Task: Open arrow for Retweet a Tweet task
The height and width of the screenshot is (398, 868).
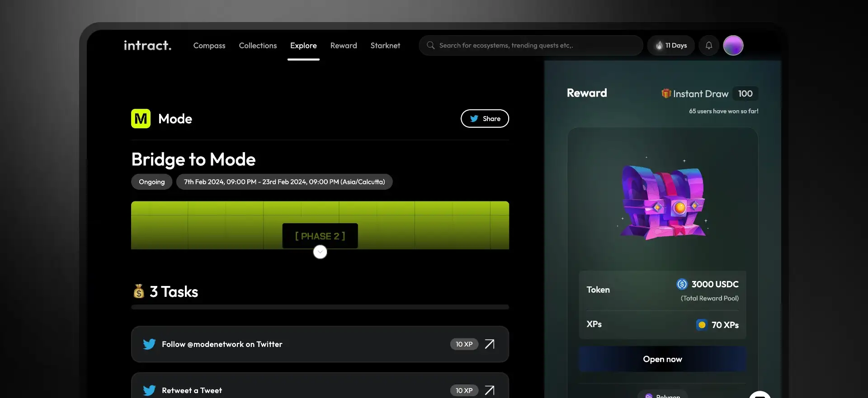Action: click(x=489, y=390)
